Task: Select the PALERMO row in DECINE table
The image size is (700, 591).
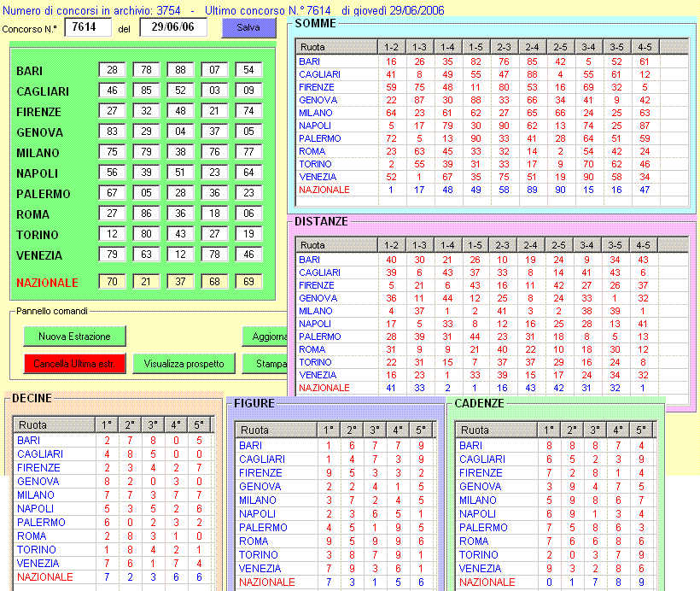Action: click(114, 523)
